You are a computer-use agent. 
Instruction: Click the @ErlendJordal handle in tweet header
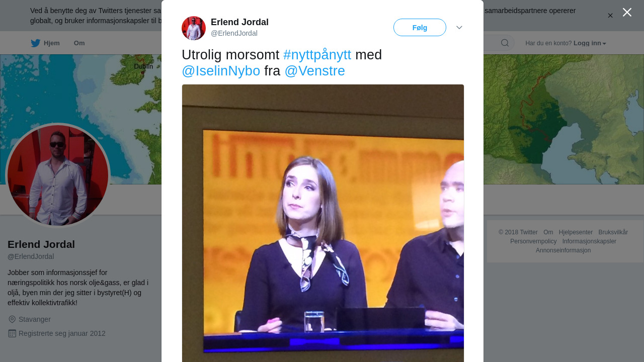pos(234,33)
